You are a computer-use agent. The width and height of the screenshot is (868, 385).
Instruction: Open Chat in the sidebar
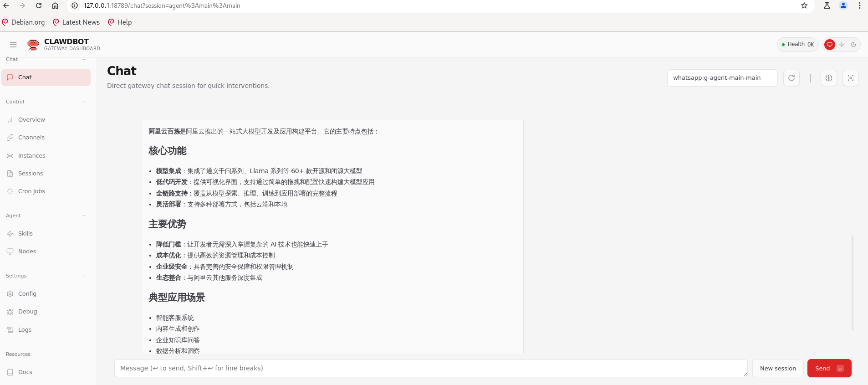(46, 77)
